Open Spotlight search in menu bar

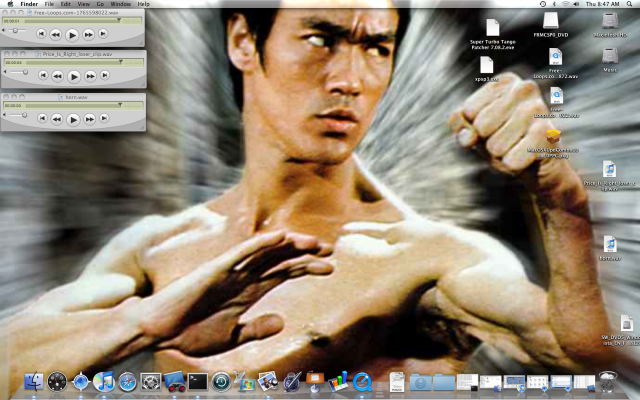[x=630, y=4]
